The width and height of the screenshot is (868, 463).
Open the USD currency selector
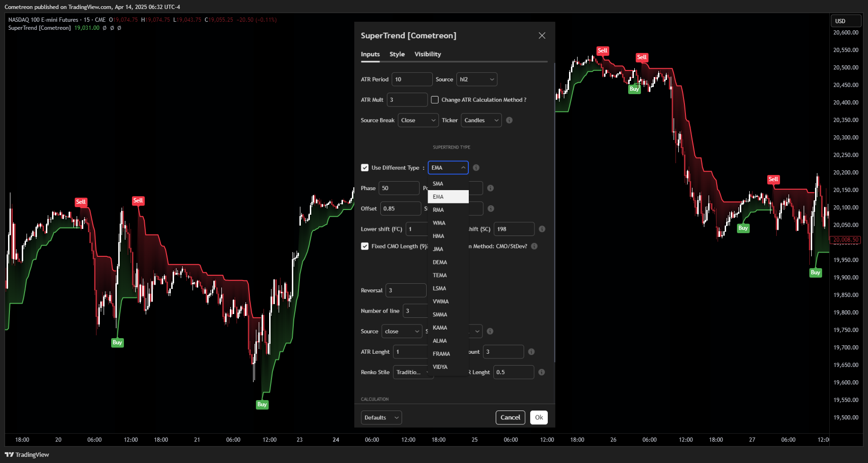coord(846,21)
